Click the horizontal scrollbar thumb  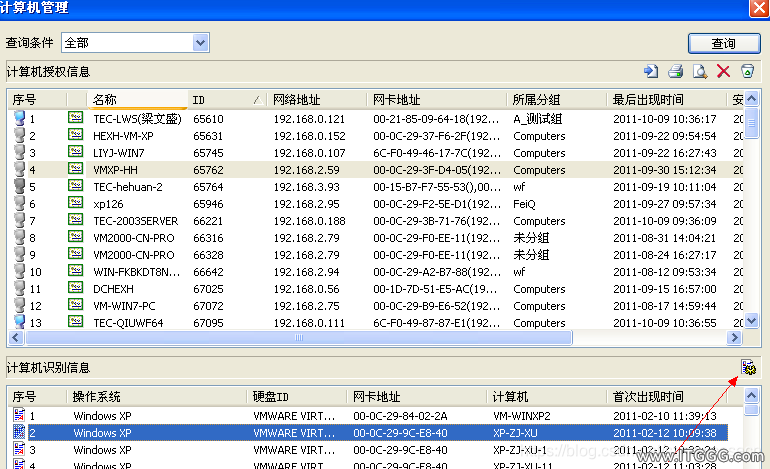pyautogui.click(x=299, y=337)
